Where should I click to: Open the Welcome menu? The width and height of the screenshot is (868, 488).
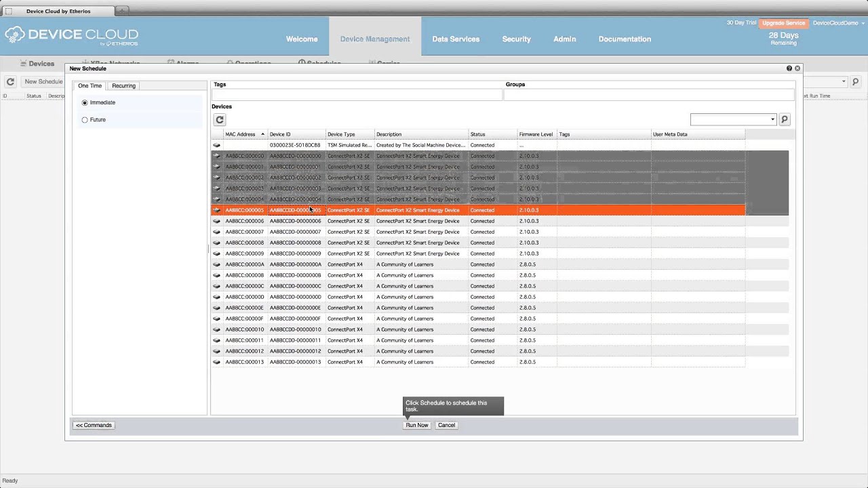click(x=302, y=39)
